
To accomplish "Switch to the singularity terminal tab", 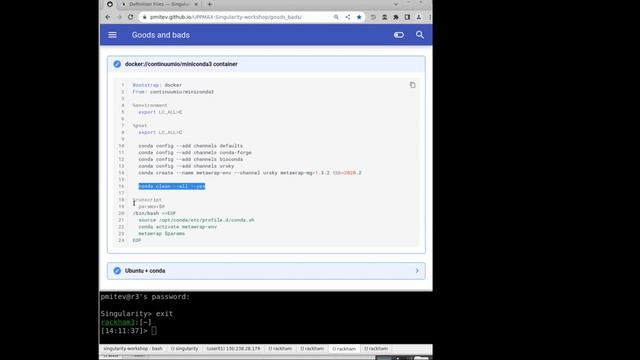I will [184, 349].
